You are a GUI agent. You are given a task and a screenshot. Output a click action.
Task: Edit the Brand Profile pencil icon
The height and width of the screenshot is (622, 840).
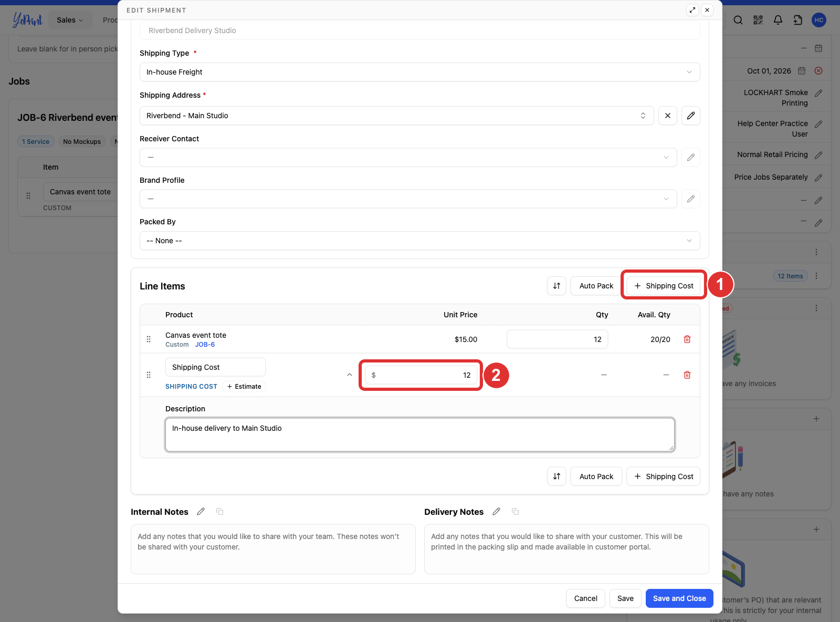point(691,199)
